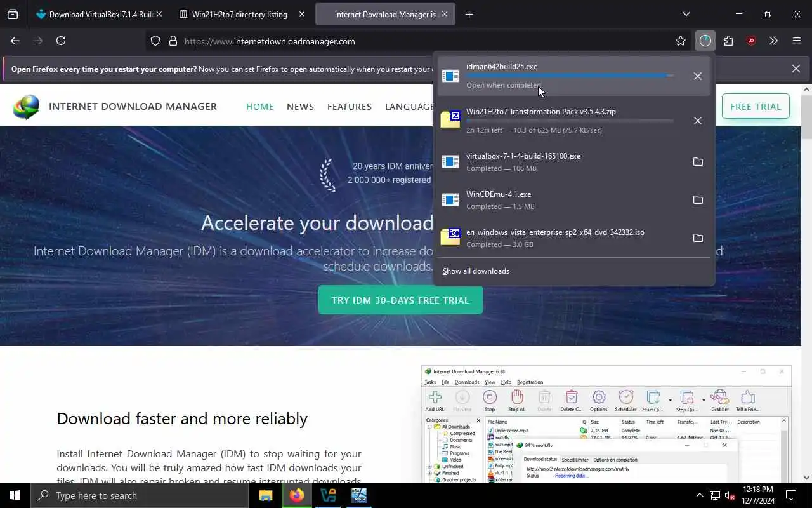This screenshot has width=812, height=508.
Task: Click the Firefox taskbar icon
Action: coord(296,495)
